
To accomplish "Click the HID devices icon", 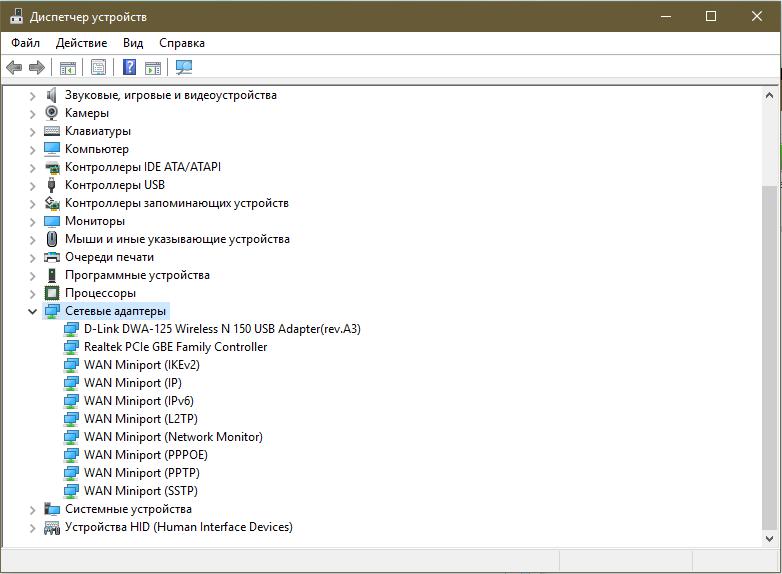I will 51,527.
